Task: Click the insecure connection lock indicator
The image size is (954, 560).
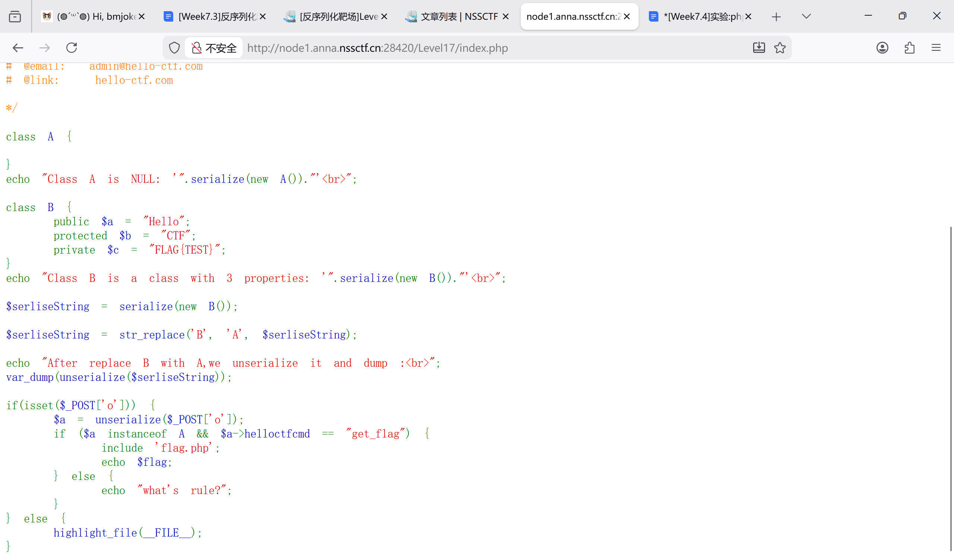Action: (214, 48)
